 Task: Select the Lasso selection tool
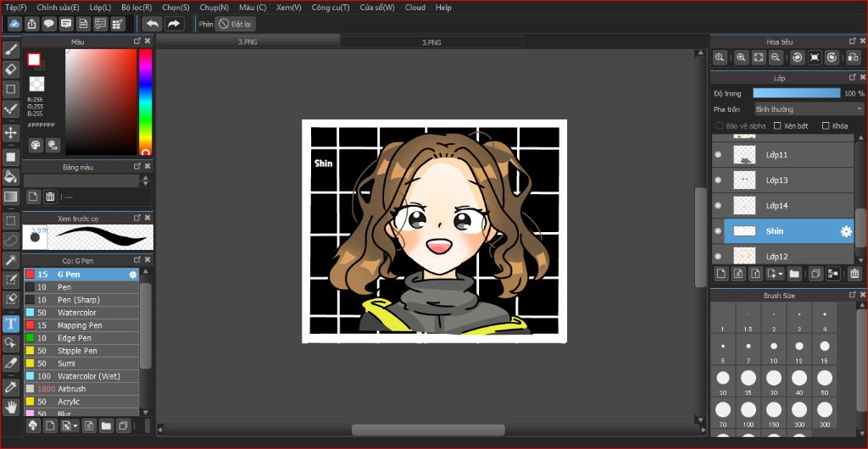point(10,241)
